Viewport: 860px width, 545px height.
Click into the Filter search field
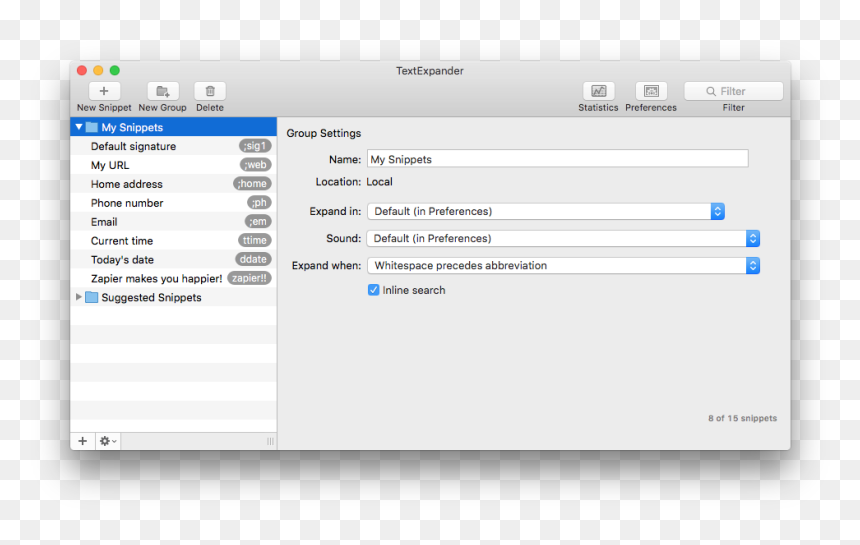pos(733,92)
